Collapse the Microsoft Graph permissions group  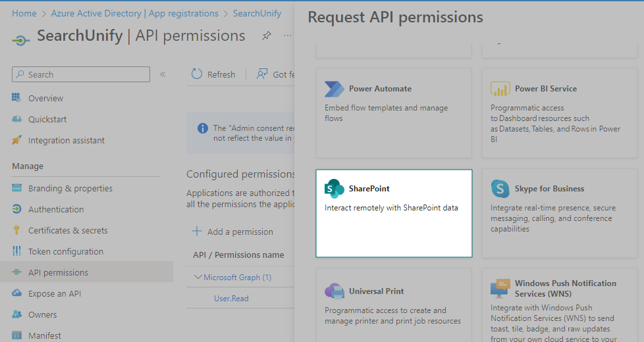198,278
